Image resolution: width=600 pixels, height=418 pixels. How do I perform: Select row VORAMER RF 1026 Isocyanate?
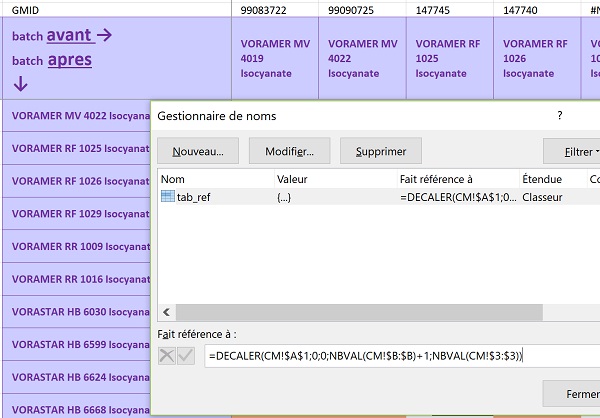tap(77, 181)
